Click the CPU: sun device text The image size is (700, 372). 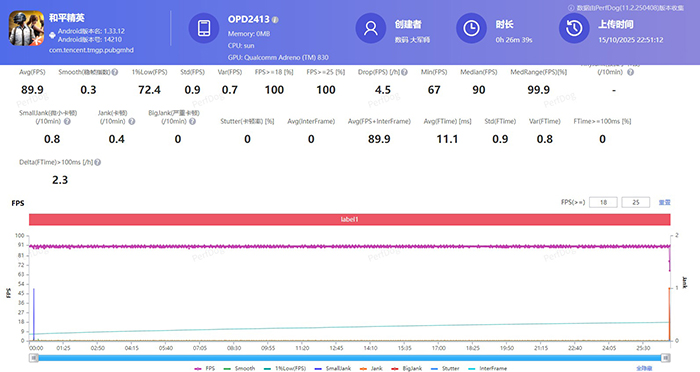coord(241,46)
